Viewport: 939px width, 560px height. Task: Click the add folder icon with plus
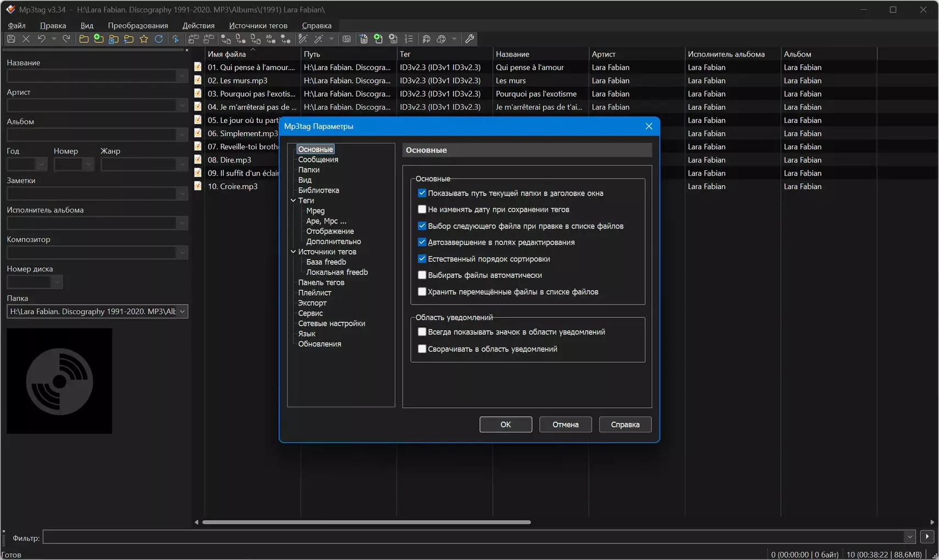click(x=99, y=39)
